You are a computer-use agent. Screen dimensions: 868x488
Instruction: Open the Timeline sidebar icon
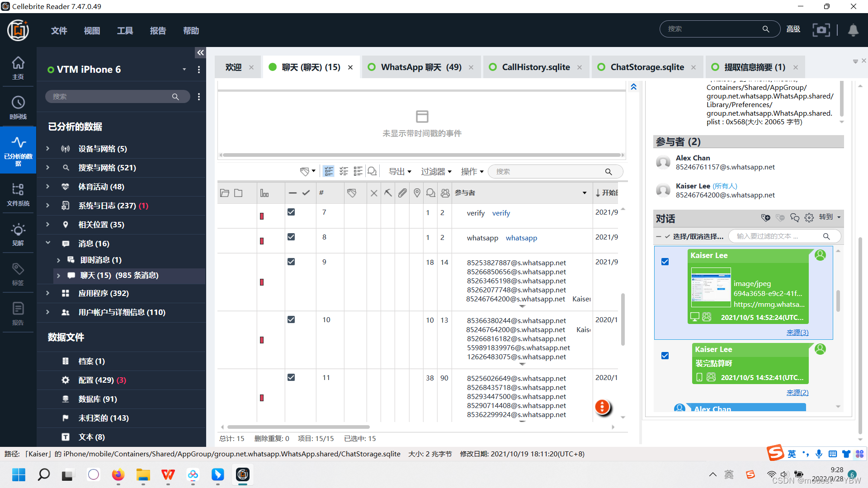(x=18, y=107)
